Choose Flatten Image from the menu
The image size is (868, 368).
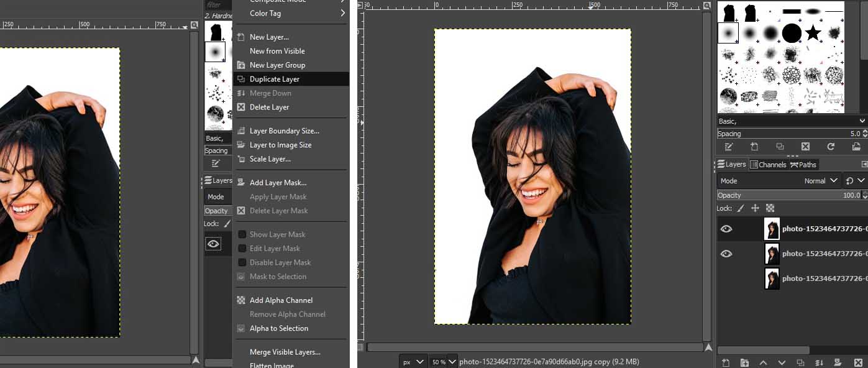pyautogui.click(x=272, y=365)
